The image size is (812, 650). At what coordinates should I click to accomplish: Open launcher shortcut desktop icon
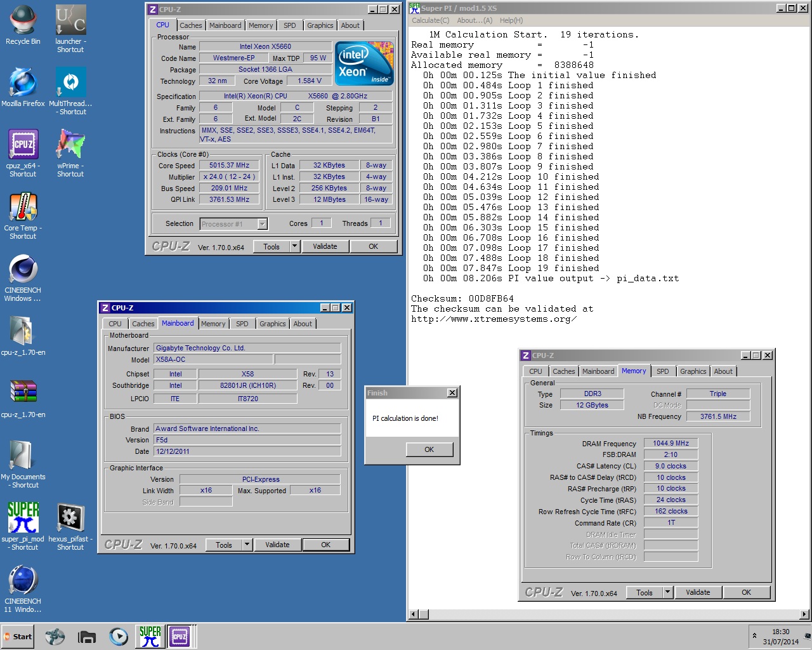(x=70, y=29)
